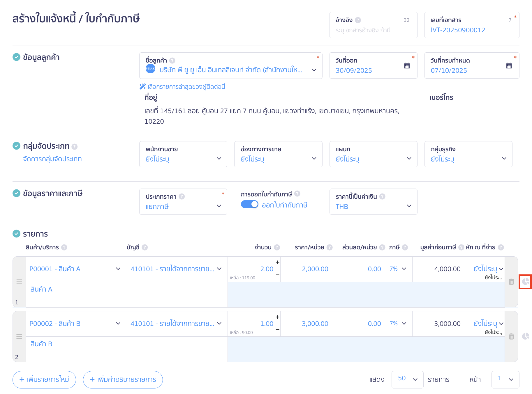Image resolution: width=532 pixels, height=394 pixels.
Task: Open จัดการกลุ่มจัดประเภท link
Action: [52, 159]
